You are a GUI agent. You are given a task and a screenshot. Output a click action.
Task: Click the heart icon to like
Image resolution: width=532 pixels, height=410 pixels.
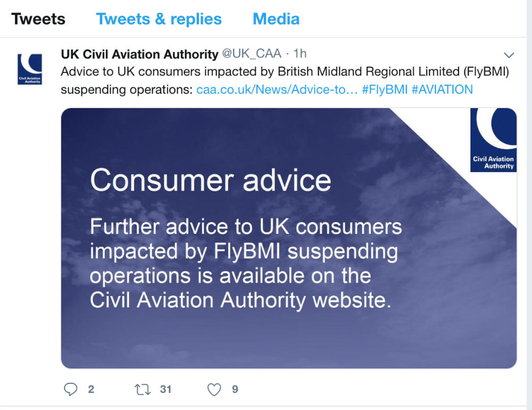pyautogui.click(x=215, y=389)
